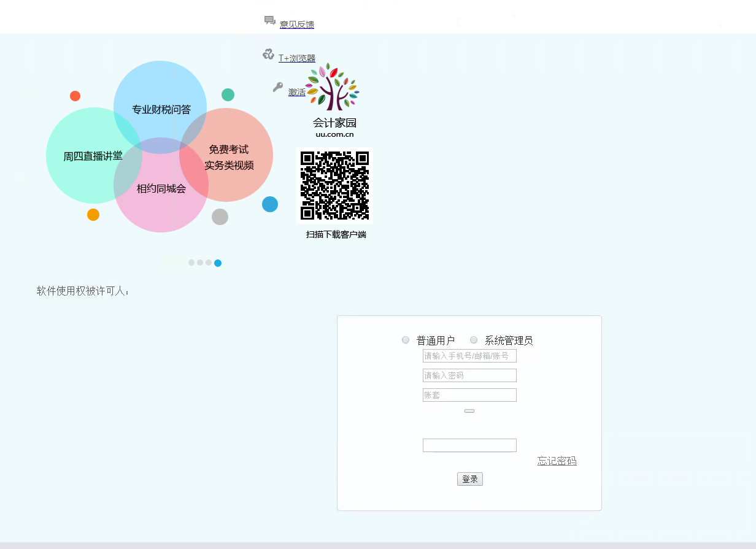The image size is (756, 549).
Task: Open the T+浏览器 link
Action: tap(297, 58)
